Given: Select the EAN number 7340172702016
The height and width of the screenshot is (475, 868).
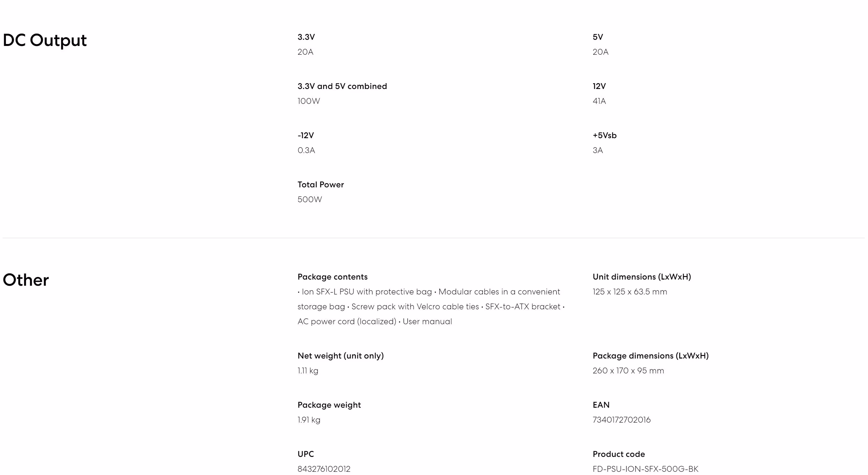Looking at the screenshot, I should pos(622,420).
